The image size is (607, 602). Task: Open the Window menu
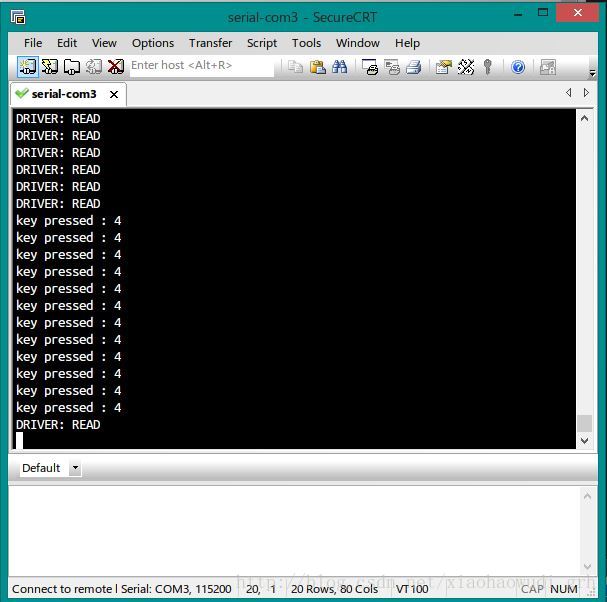click(x=358, y=43)
